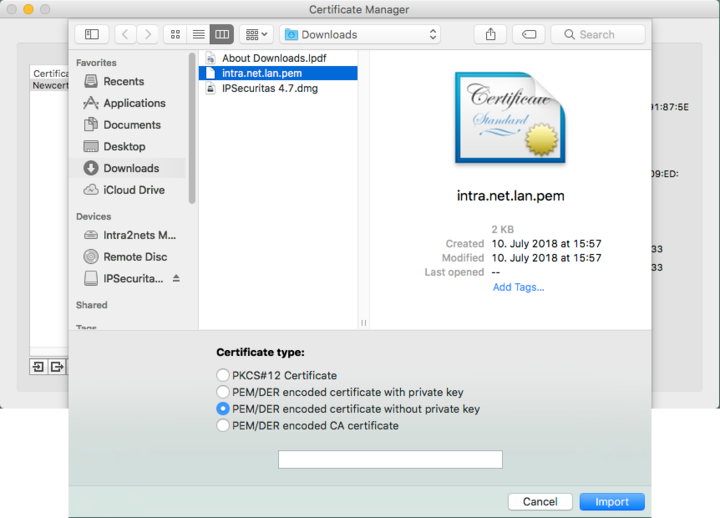Click the Certificate Manager window minimize button
Image resolution: width=720 pixels, height=518 pixels.
pyautogui.click(x=28, y=9)
